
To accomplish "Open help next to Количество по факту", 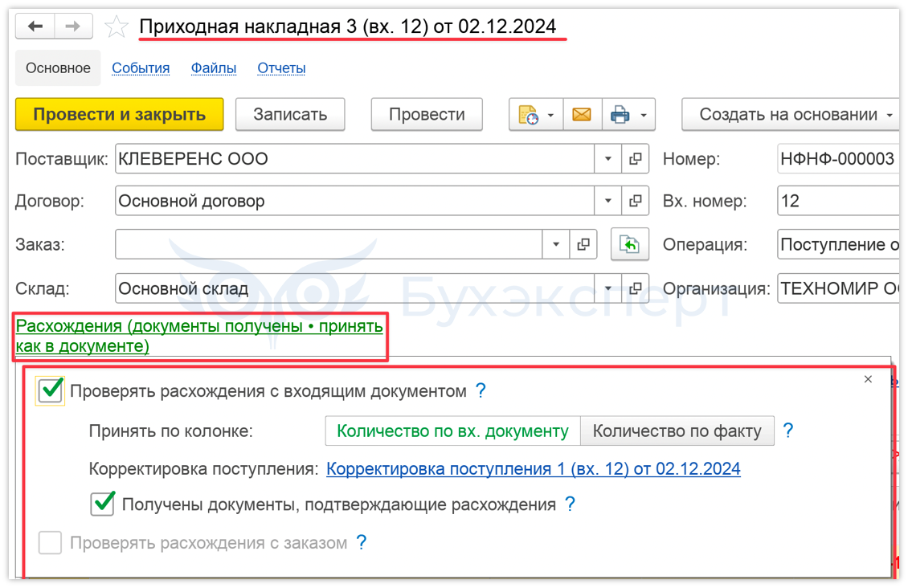I will (x=788, y=430).
